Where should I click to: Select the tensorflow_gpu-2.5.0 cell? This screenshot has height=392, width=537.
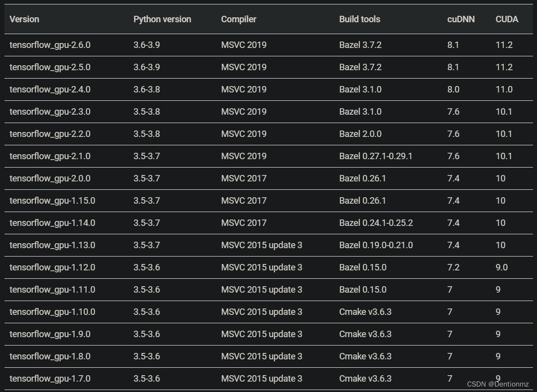[x=50, y=67]
